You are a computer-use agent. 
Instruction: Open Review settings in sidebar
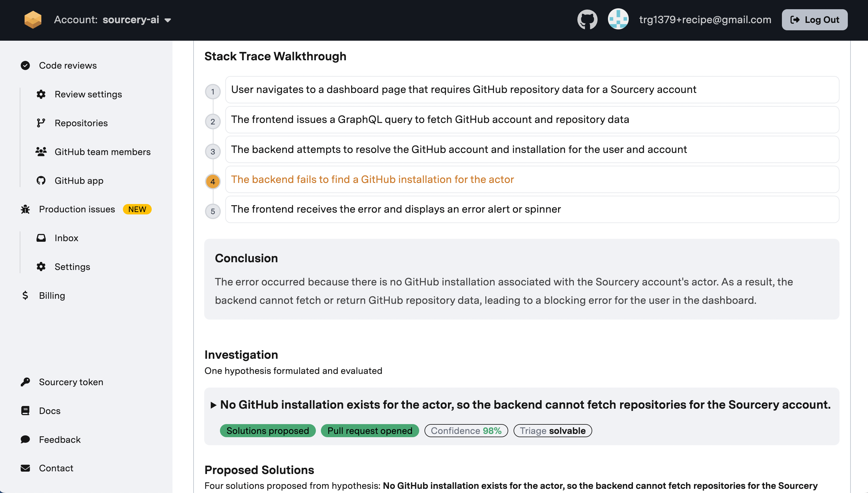pyautogui.click(x=88, y=94)
